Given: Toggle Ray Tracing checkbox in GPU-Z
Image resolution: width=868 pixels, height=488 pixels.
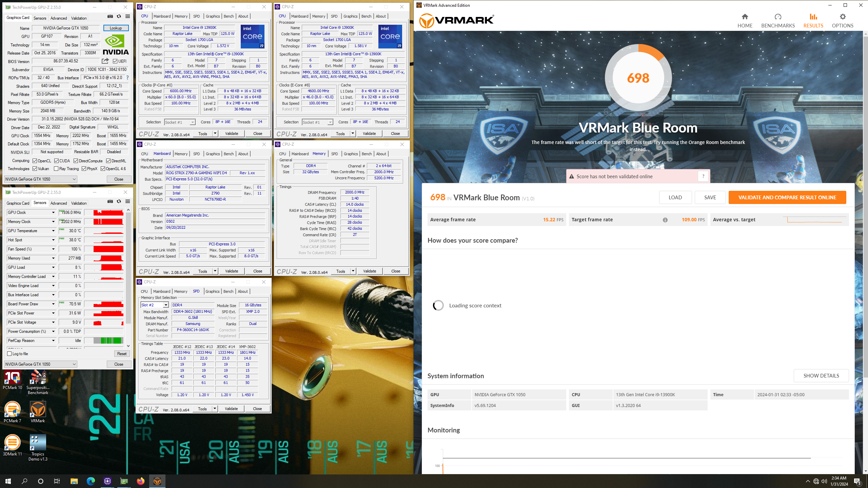Looking at the screenshot, I should click(x=56, y=169).
